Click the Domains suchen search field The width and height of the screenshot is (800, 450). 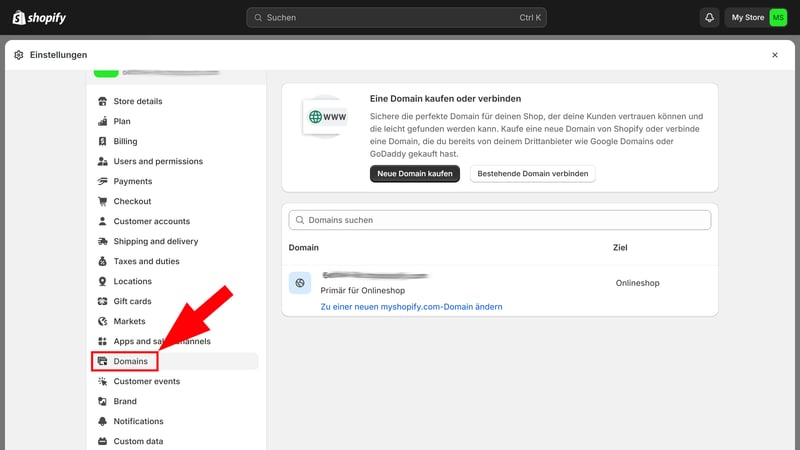tap(500, 219)
